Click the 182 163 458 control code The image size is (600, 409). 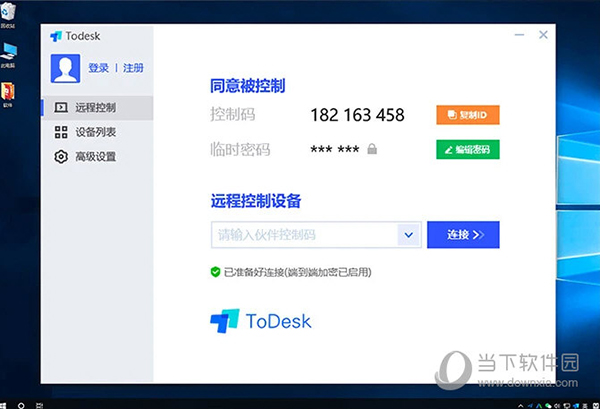click(357, 115)
